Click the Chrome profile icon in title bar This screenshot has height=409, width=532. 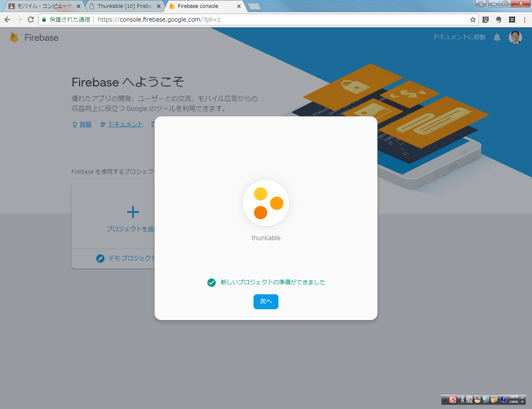point(481,4)
